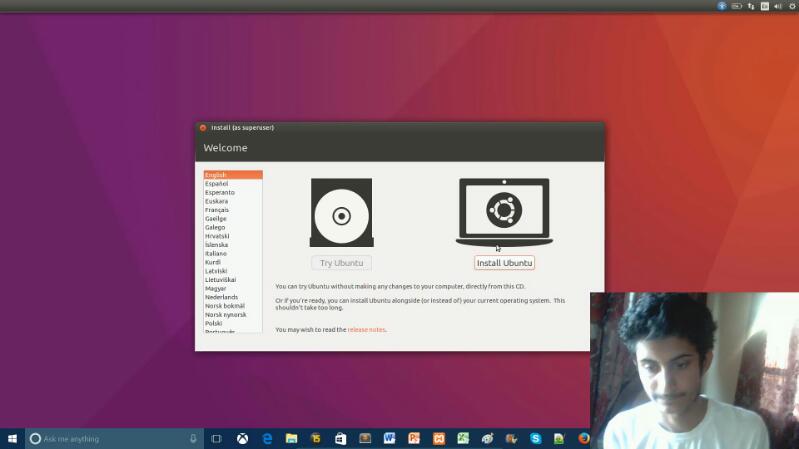Image resolution: width=799 pixels, height=449 pixels.
Task: Select Íslenska in the language list
Action: point(233,245)
